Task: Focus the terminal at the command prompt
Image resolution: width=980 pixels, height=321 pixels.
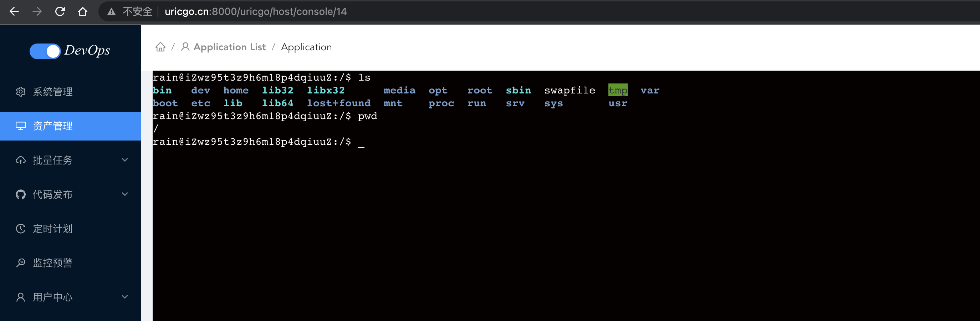Action: coord(361,142)
